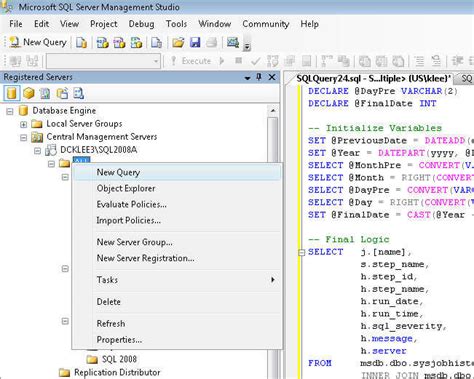The image size is (474, 379).
Task: Select Reporting Services server type icon
Action: 45,93
